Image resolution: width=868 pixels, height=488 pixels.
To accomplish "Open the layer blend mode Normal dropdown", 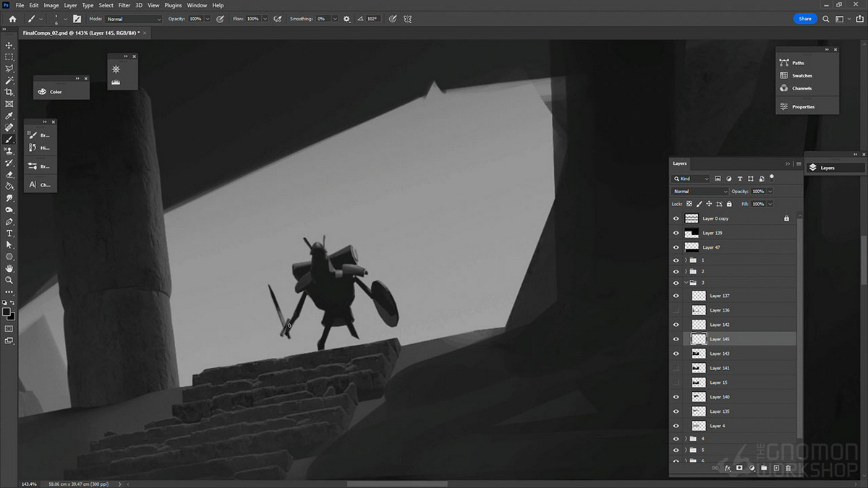I will [699, 192].
